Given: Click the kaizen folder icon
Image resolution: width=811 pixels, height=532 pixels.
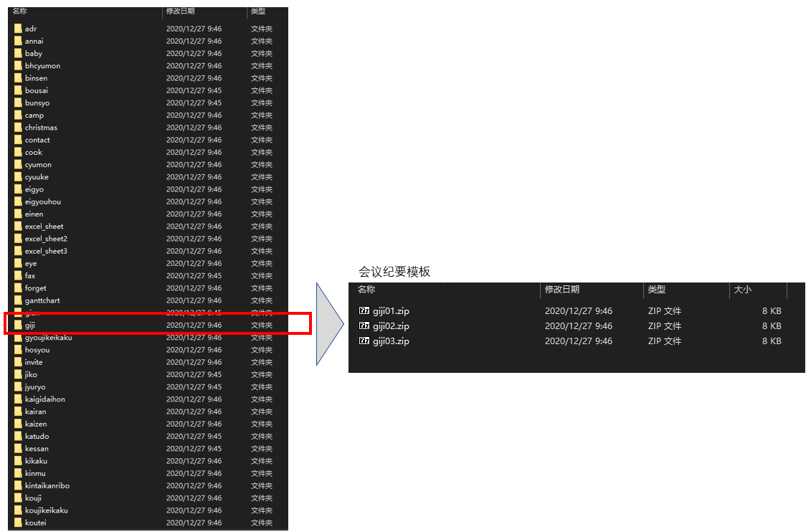Looking at the screenshot, I should coord(18,424).
